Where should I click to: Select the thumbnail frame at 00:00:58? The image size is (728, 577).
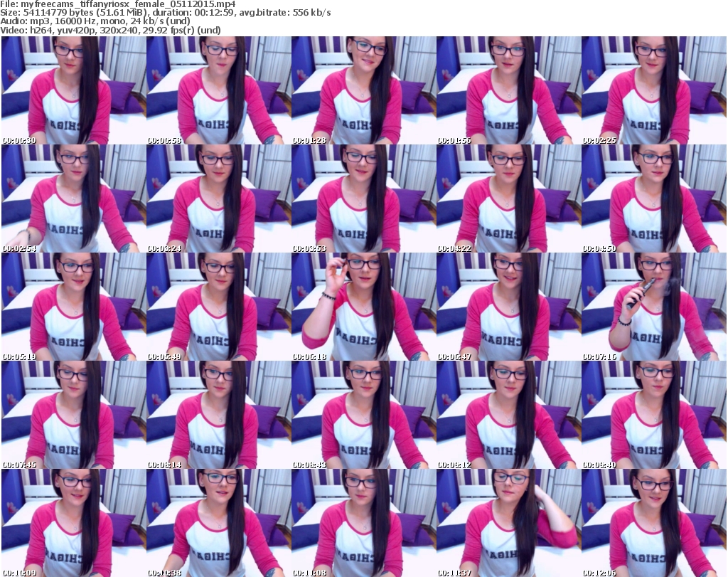(219, 90)
